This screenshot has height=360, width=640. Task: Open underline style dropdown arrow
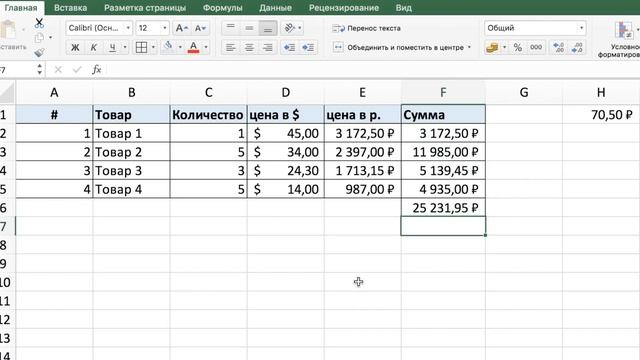pyautogui.click(x=125, y=47)
